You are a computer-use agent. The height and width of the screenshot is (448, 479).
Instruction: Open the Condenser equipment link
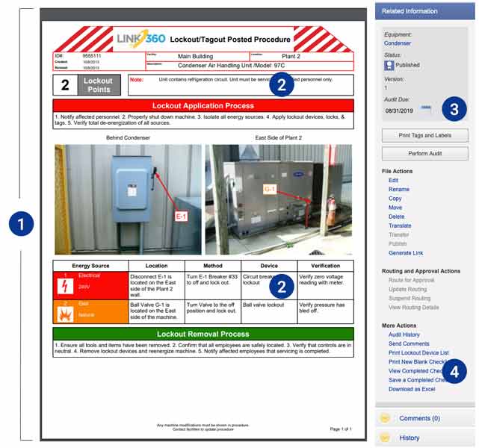[397, 43]
